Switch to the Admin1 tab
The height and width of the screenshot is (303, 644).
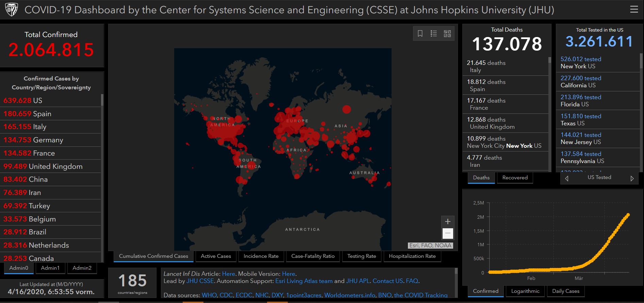50,268
